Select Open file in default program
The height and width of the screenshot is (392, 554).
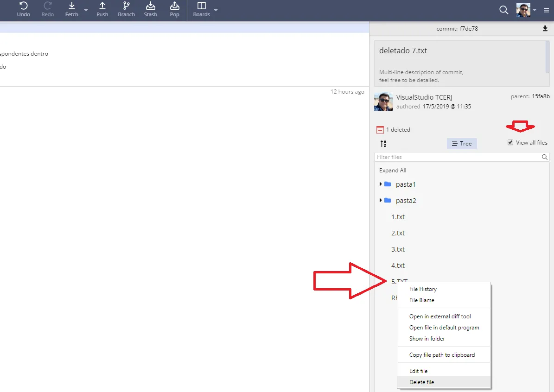444,328
